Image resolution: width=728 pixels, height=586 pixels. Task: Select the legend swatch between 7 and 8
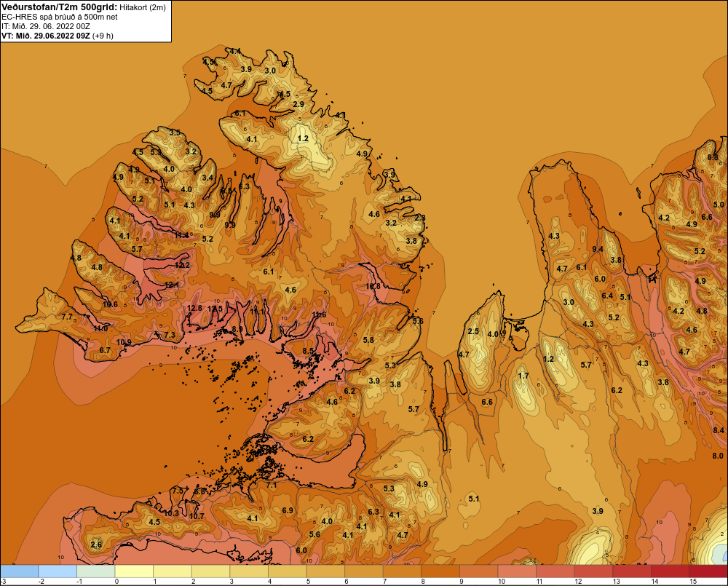pos(403,571)
